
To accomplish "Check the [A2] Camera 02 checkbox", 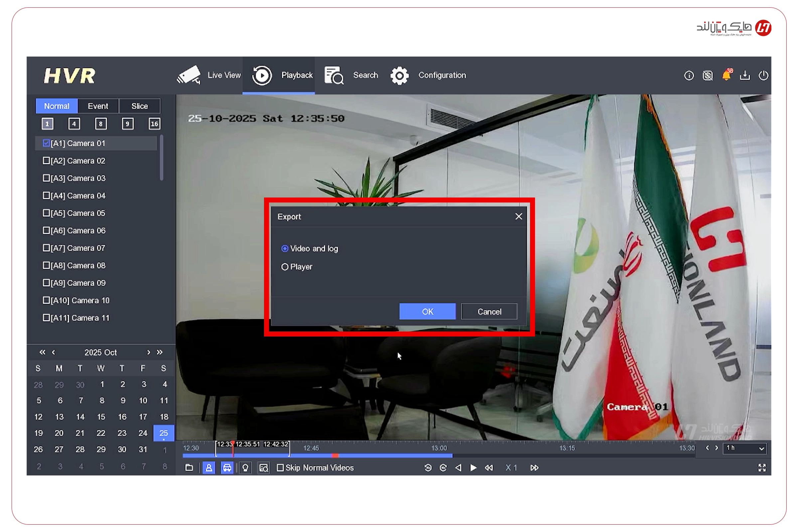I will pos(46,161).
